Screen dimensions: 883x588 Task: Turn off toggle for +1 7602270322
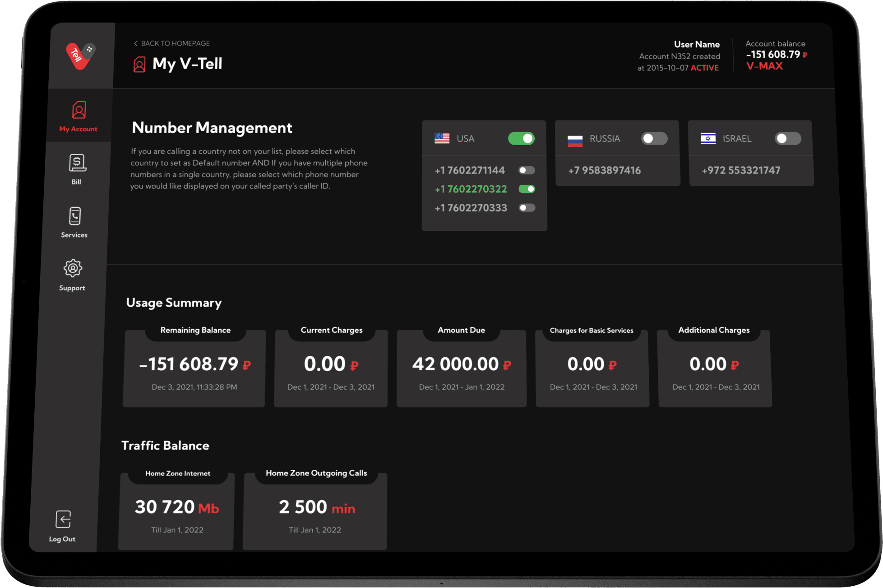(x=527, y=189)
